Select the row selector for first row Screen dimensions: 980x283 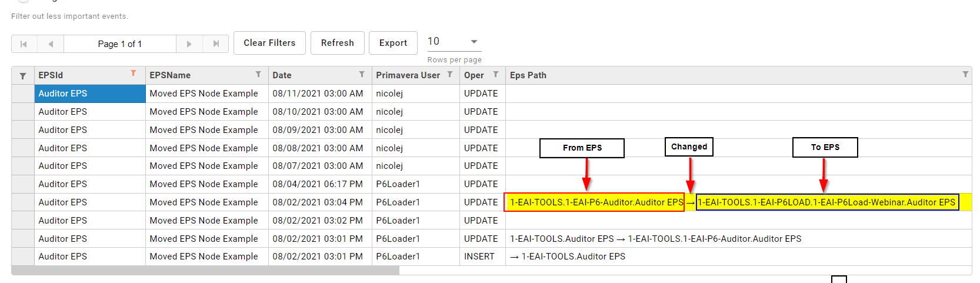[23, 94]
